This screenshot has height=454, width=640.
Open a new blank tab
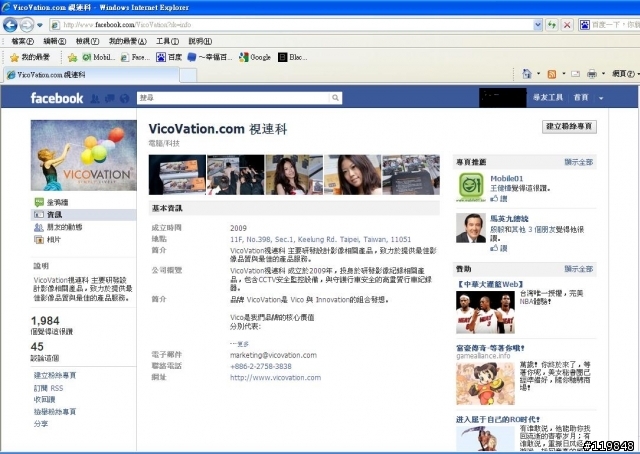[188, 75]
